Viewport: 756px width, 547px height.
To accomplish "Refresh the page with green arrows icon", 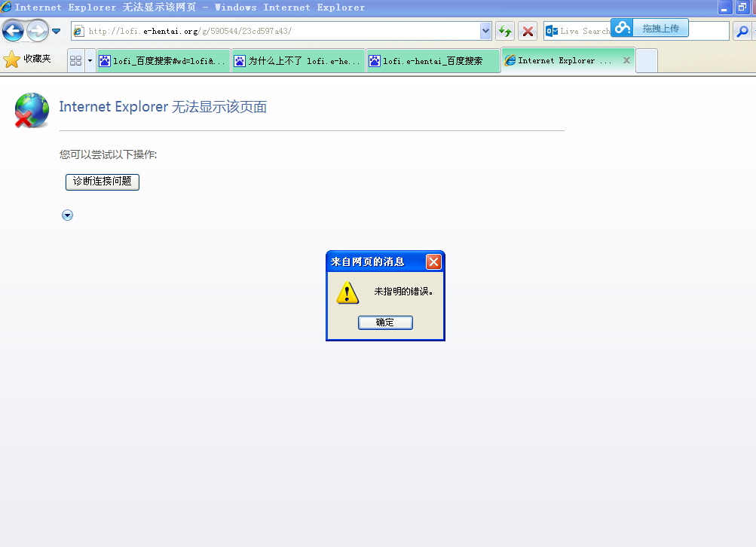I will coord(505,32).
